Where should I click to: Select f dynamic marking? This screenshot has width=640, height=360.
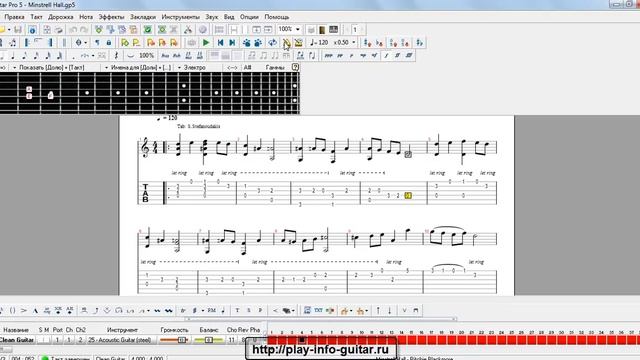tap(386, 56)
